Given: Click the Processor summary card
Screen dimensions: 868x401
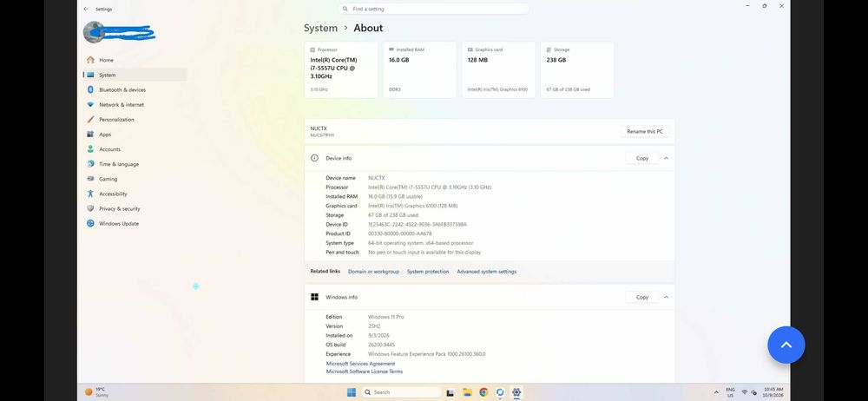Looking at the screenshot, I should pyautogui.click(x=341, y=69).
